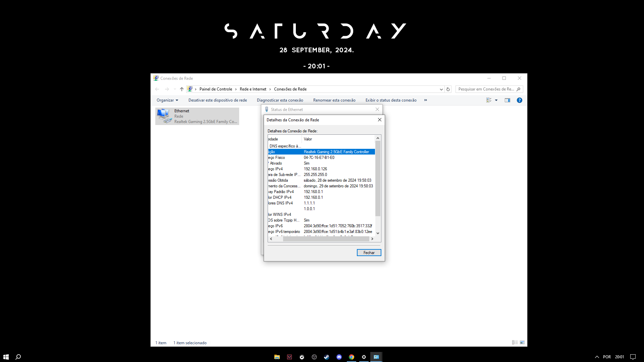
Task: Click the vertical scrollbar thumb in details
Action: 378,178
